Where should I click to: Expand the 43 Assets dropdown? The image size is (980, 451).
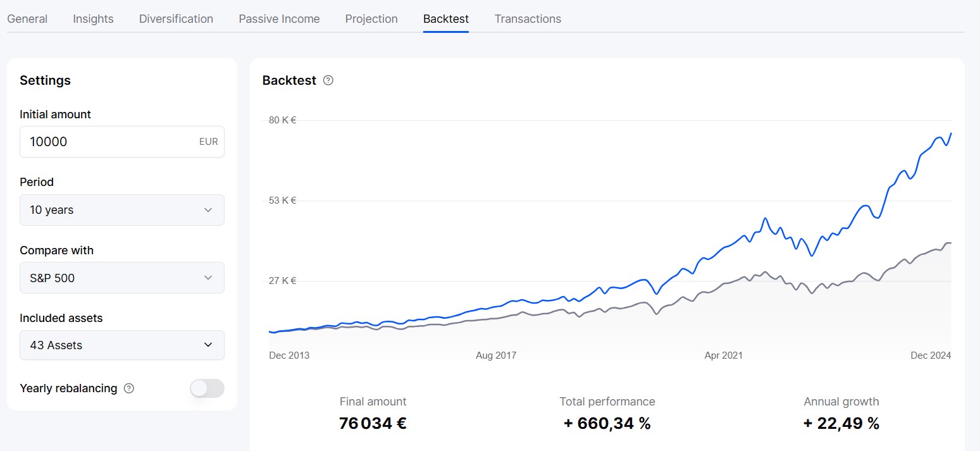122,345
